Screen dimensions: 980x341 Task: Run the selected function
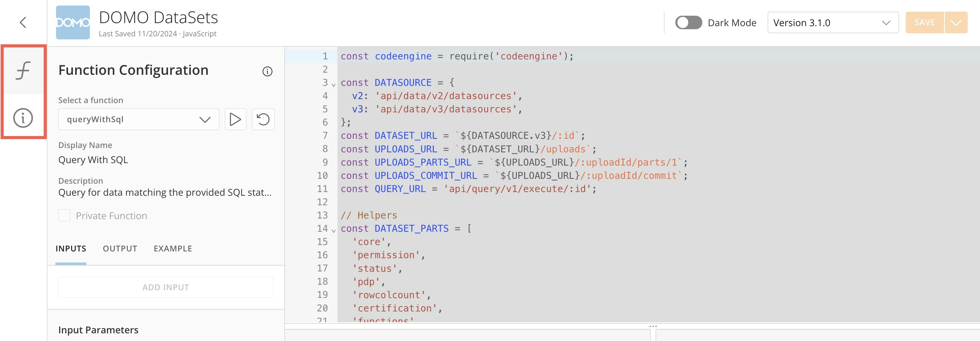coord(235,119)
